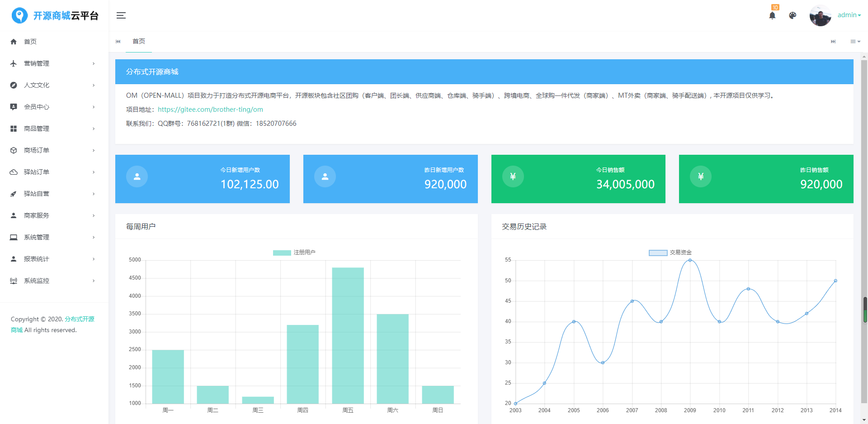Click the cube icon for 商场订单
Viewport: 868px width, 424px height.
point(14,150)
